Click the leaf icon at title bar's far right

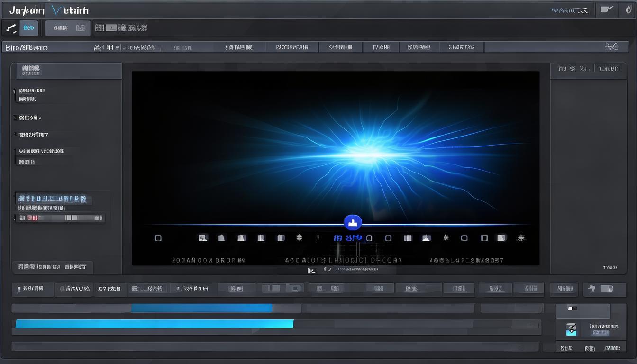[628, 9]
